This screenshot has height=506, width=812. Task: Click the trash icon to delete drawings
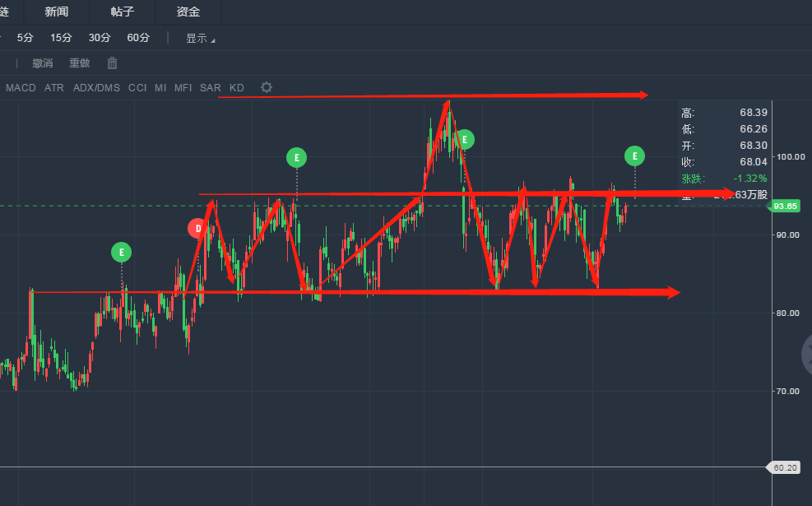click(113, 63)
